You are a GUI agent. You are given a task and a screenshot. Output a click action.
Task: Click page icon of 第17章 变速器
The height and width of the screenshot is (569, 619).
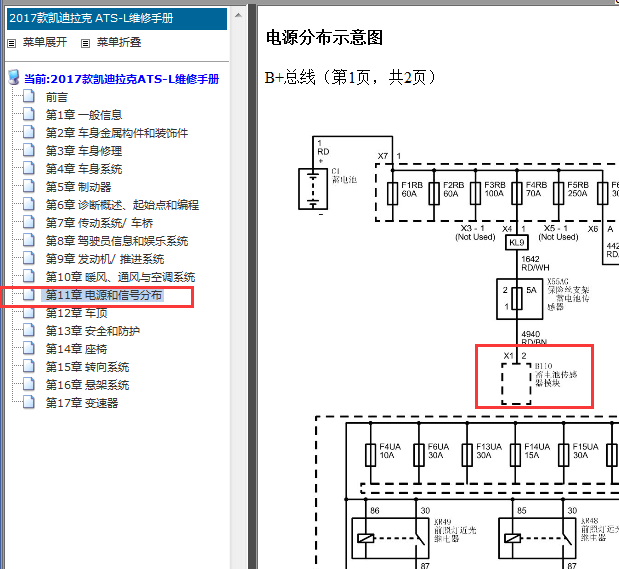tap(28, 402)
